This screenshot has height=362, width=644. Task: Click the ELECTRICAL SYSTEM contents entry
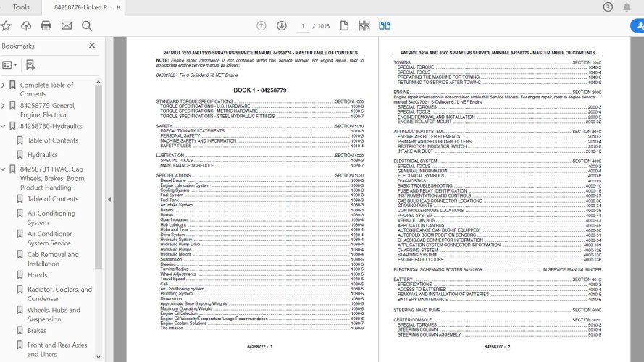coord(497,161)
